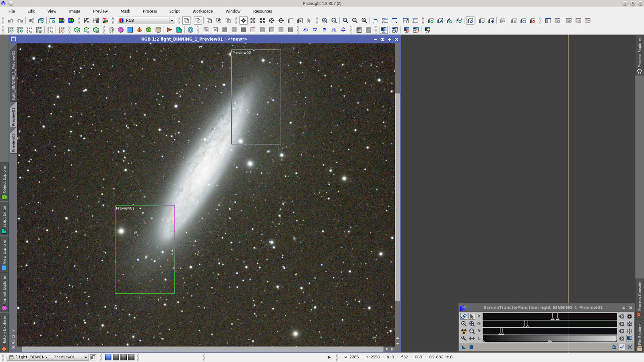The height and width of the screenshot is (362, 644).
Task: Open the RGB channel selector dropdown in toolbar
Action: point(171,20)
